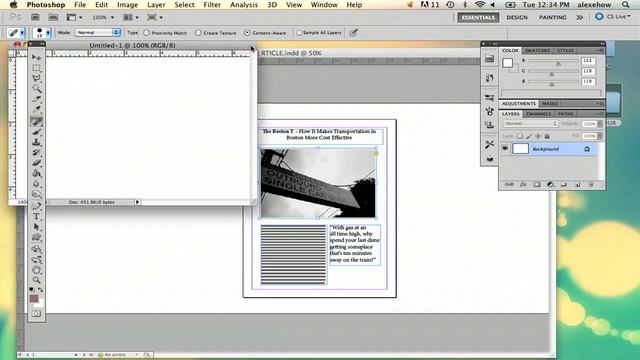Select the Crop tool
The image size is (640, 360).
pos(36,99)
